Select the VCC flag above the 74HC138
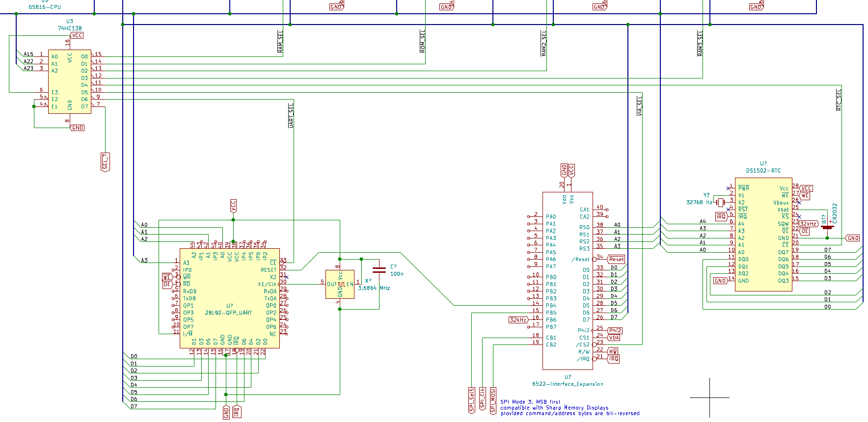Image resolution: width=868 pixels, height=422 pixels. click(77, 35)
